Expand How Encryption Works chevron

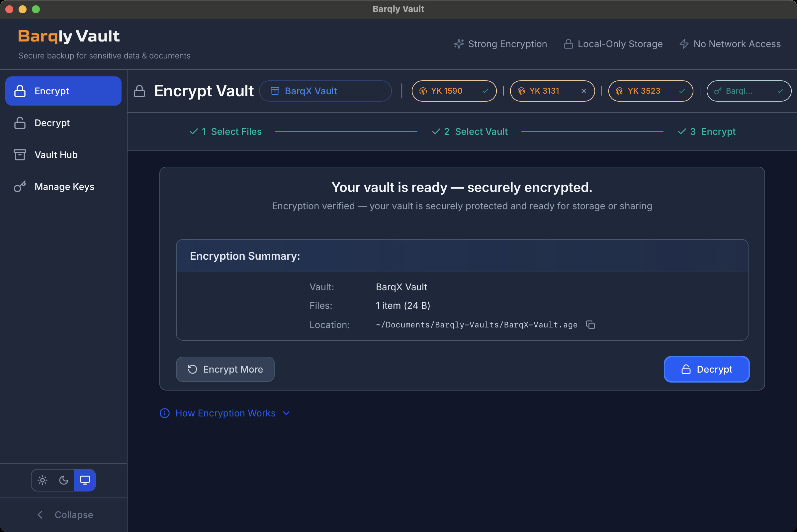(x=286, y=413)
